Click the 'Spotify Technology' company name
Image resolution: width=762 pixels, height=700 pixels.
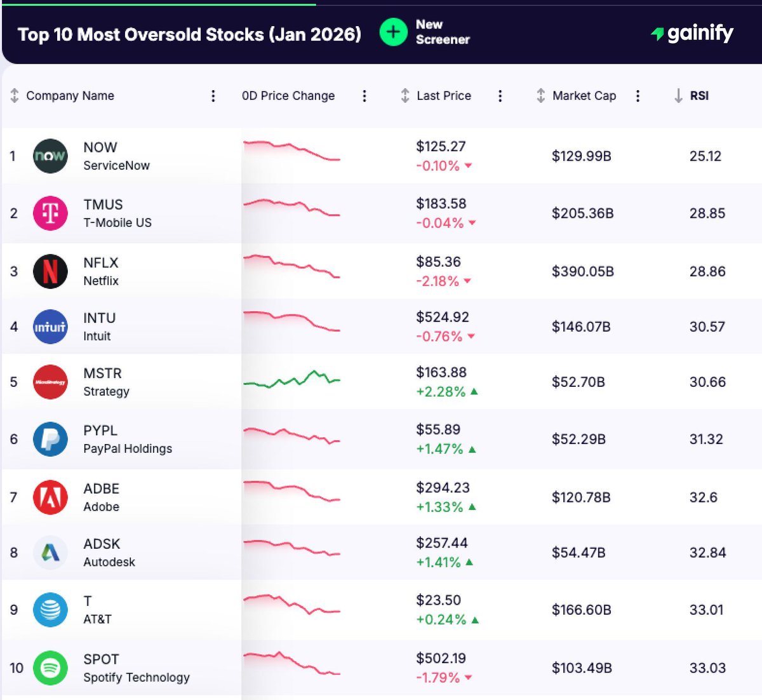(137, 677)
